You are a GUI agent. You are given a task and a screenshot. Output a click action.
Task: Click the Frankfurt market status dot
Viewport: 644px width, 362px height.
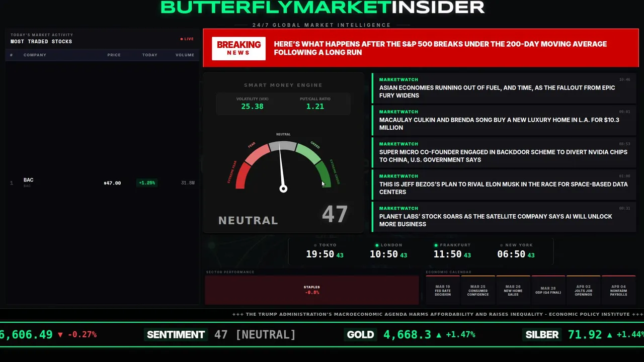point(436,245)
